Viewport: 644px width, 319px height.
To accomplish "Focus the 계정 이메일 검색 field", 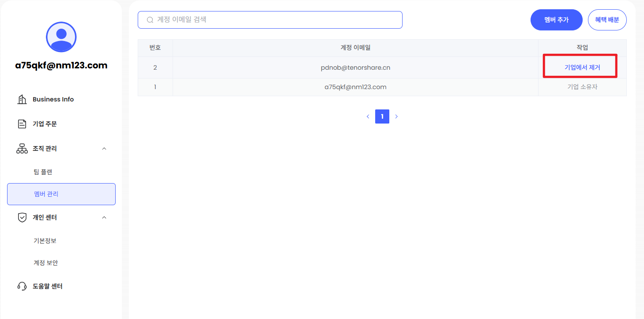I will click(x=270, y=20).
